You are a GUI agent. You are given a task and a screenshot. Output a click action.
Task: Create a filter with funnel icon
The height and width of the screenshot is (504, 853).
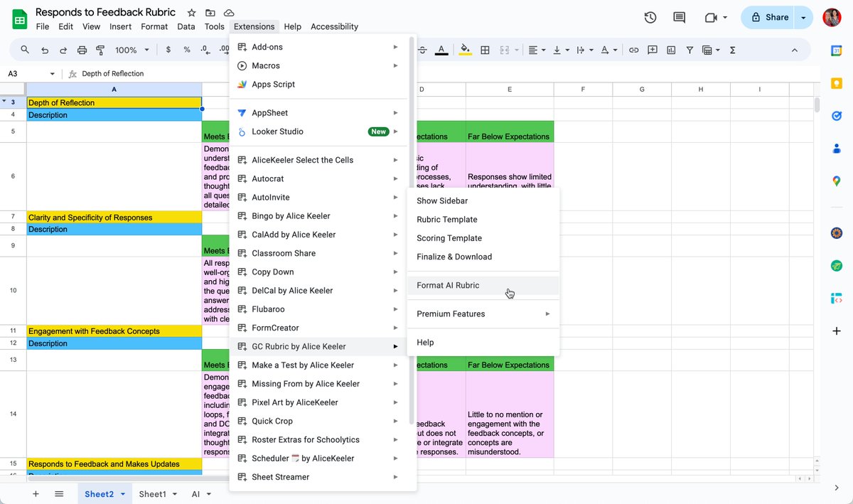690,50
